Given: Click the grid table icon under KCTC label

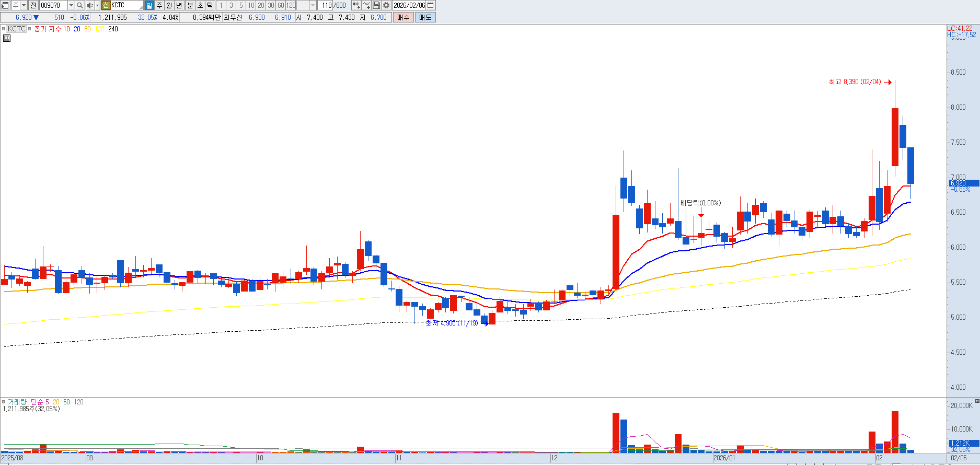Looking at the screenshot, I should pos(7,38).
